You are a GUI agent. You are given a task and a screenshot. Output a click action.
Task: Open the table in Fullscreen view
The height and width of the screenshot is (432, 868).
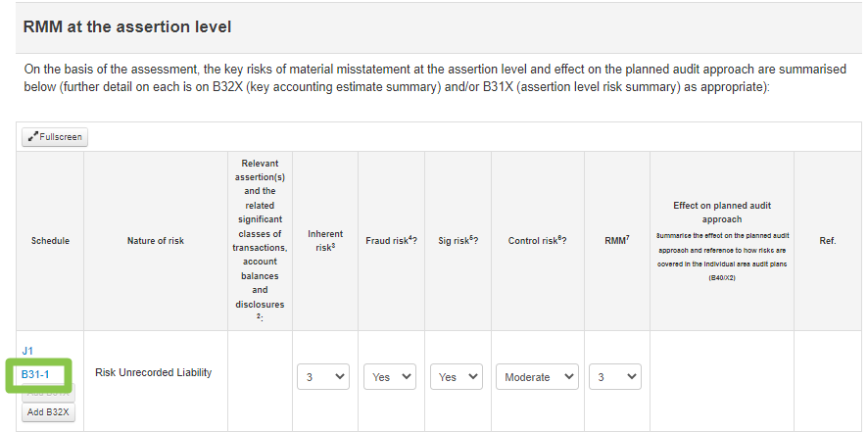click(x=55, y=137)
